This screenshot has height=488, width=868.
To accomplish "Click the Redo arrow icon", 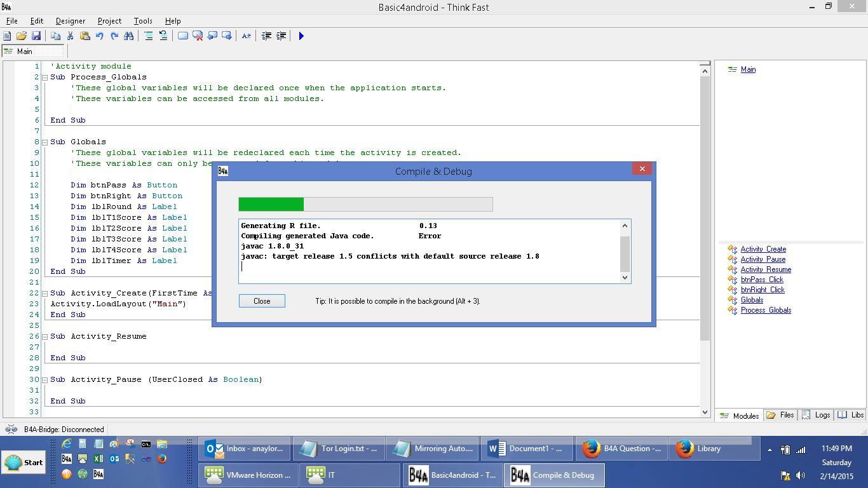I will click(114, 36).
